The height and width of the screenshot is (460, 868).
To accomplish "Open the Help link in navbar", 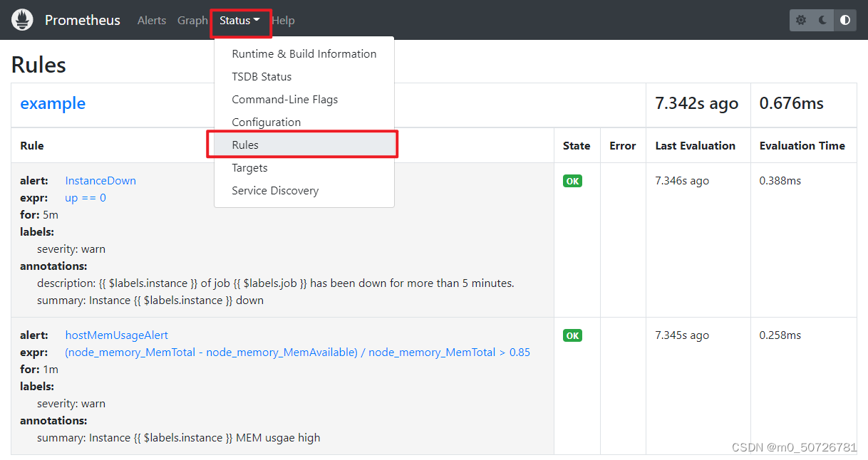I will tap(283, 21).
